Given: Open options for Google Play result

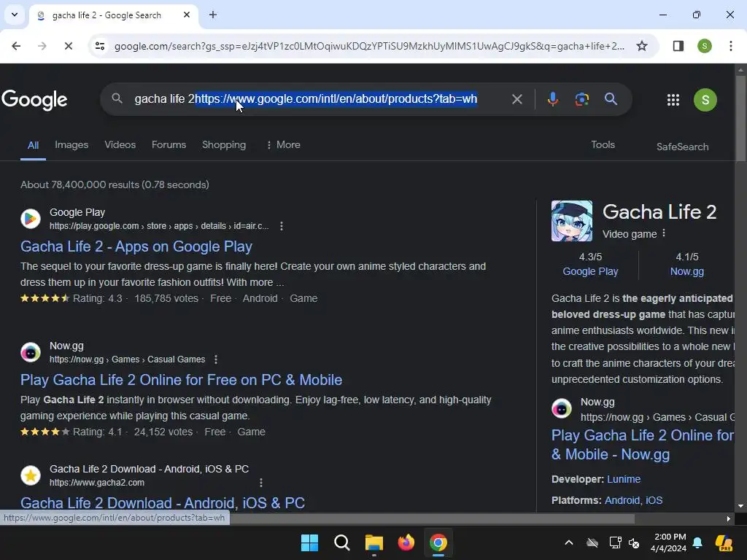Looking at the screenshot, I should click(x=282, y=226).
